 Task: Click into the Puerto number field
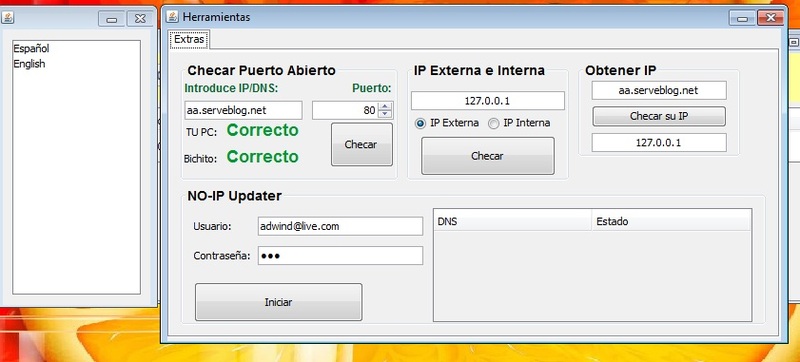point(345,110)
